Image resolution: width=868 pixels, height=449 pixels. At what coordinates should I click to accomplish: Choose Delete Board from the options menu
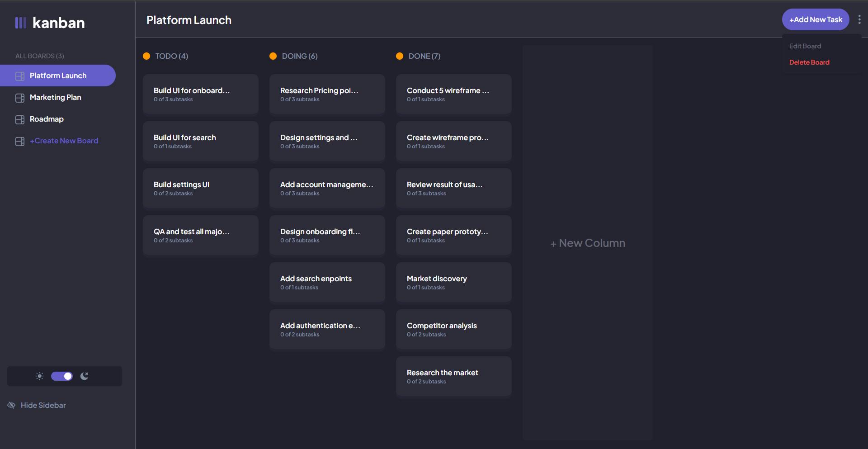(x=809, y=62)
